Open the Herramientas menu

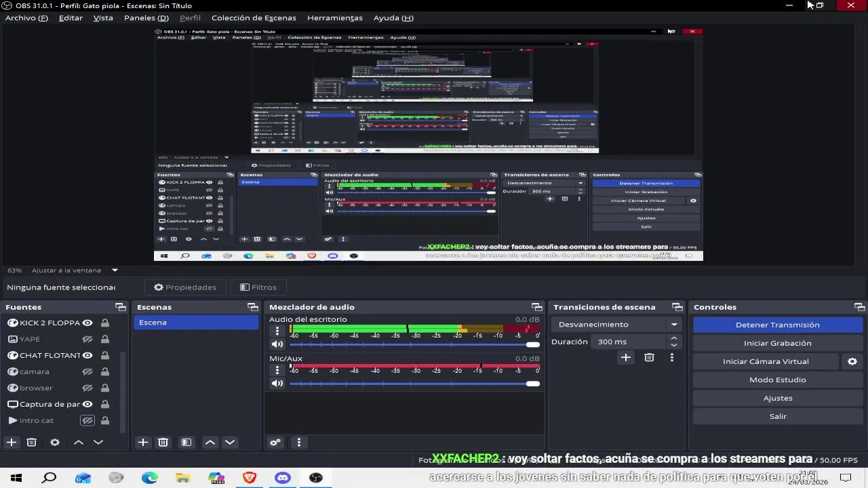point(335,18)
